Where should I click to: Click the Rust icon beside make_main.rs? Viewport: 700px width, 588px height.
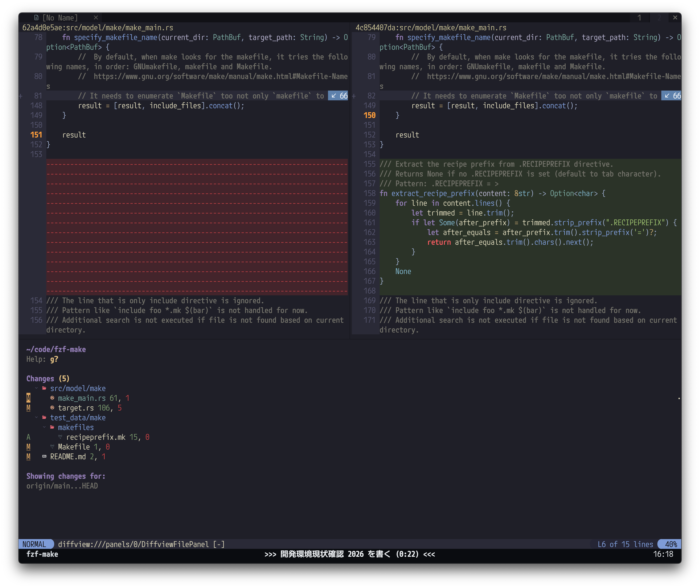(52, 398)
